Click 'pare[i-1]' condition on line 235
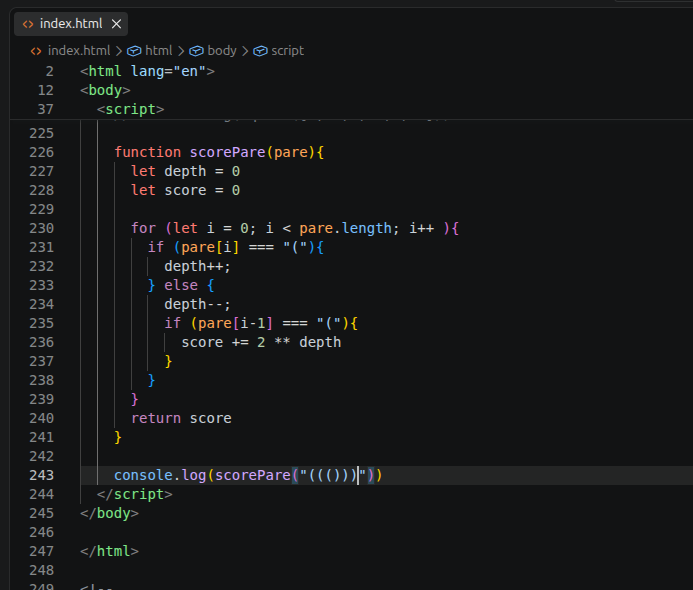Screen dimensions: 693x590 pyautogui.click(x=236, y=324)
